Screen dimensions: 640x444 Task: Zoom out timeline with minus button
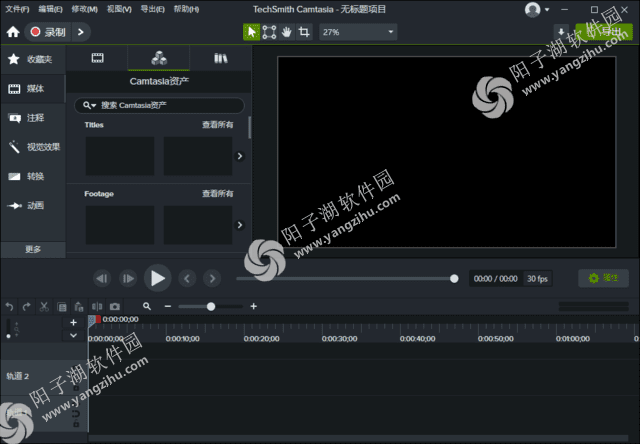[168, 306]
